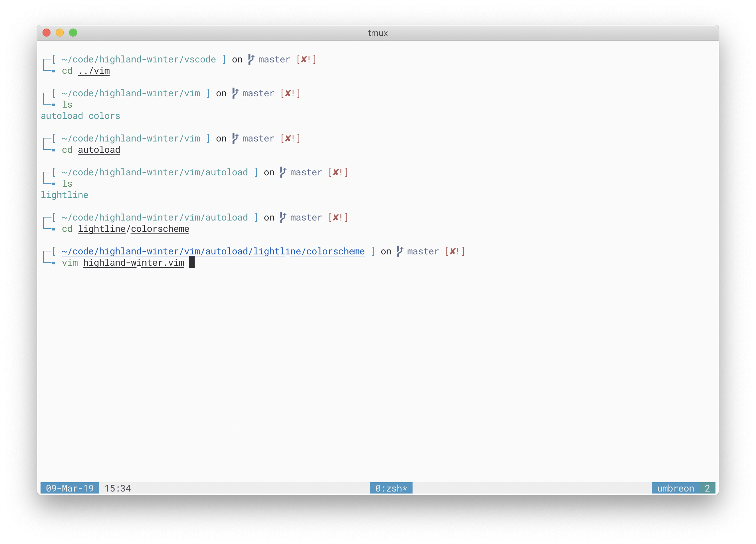Click the 09-Mar-19 date segment

pyautogui.click(x=70, y=488)
